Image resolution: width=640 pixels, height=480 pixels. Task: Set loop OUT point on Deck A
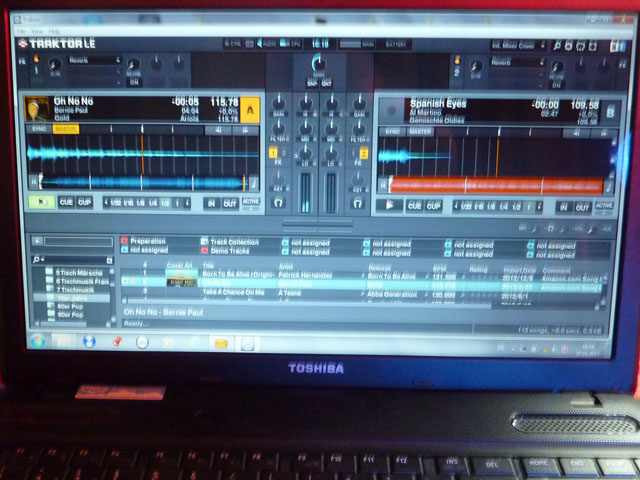(230, 203)
